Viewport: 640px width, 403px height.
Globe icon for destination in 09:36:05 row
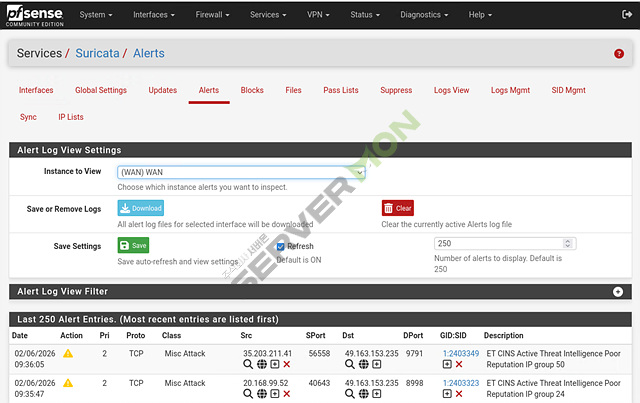pos(363,364)
